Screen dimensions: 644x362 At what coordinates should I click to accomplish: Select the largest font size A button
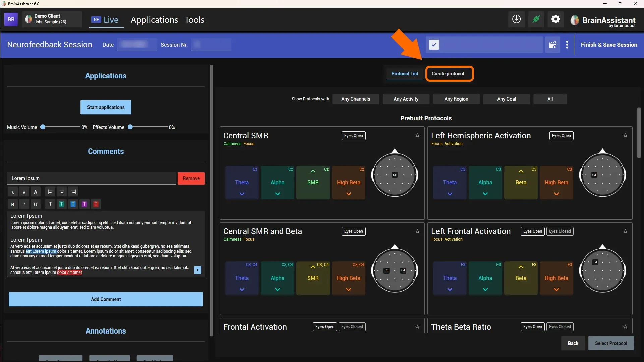[36, 192]
